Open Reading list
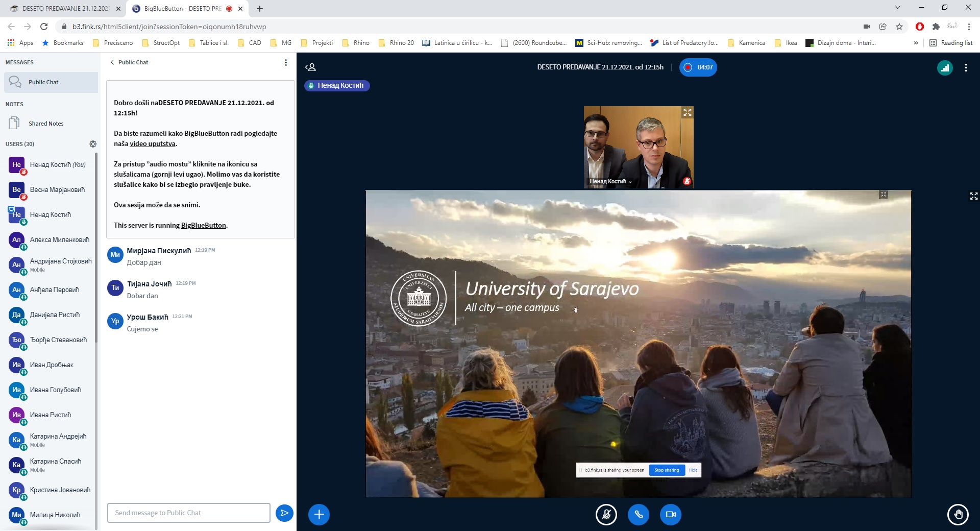The image size is (980, 531). click(951, 43)
